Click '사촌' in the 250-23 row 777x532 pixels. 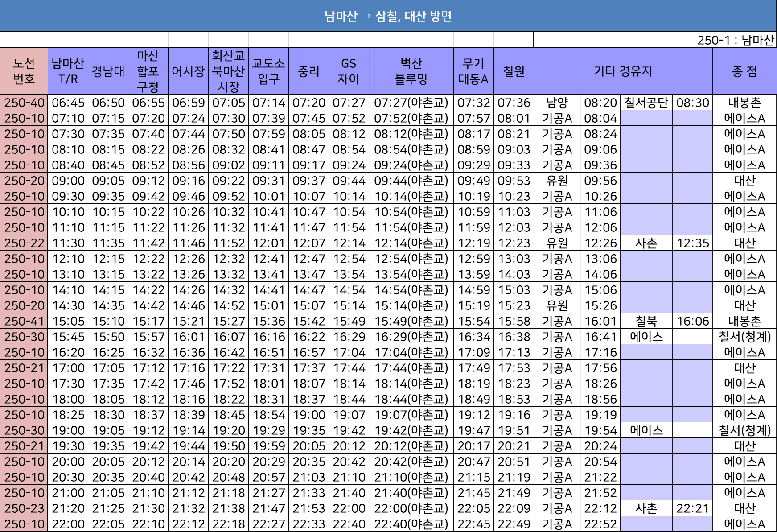tap(646, 508)
